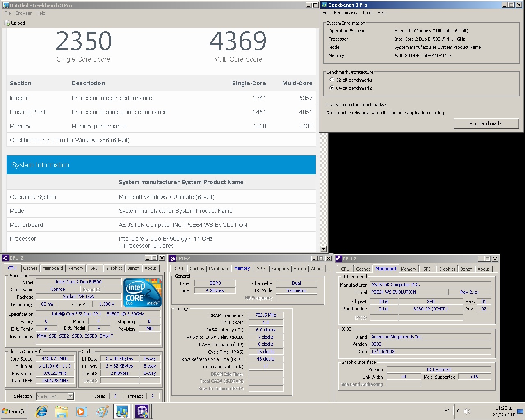Open SPD tab in middle CPU-Z window

click(261, 269)
